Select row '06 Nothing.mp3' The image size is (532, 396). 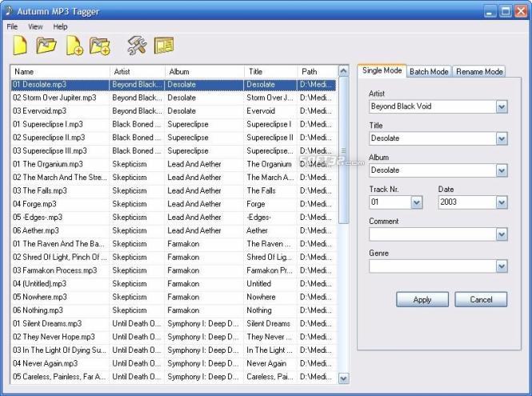[x=174, y=310]
